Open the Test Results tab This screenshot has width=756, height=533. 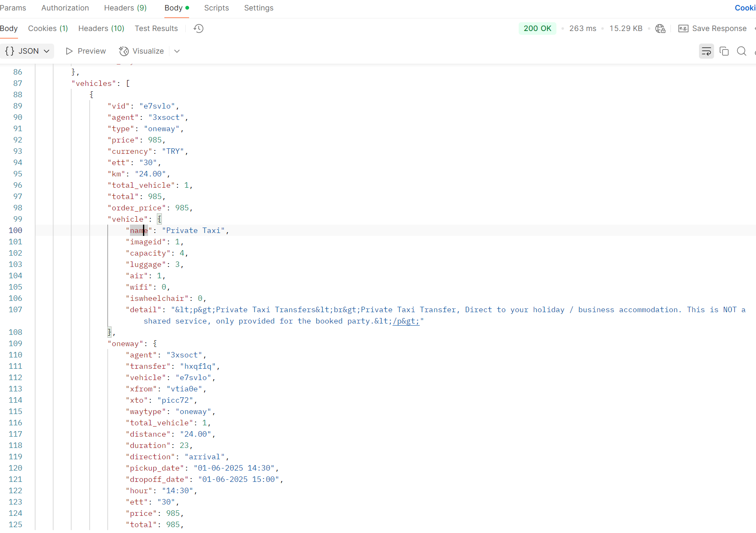point(156,28)
